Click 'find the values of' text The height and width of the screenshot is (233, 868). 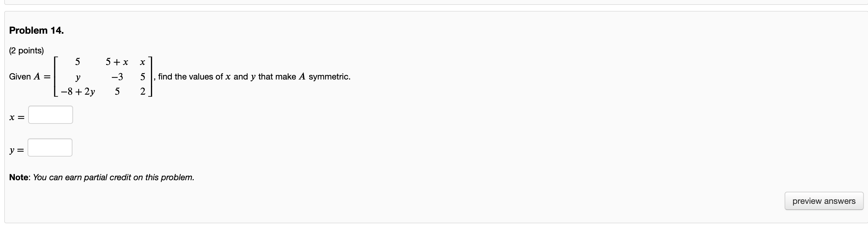click(x=190, y=77)
